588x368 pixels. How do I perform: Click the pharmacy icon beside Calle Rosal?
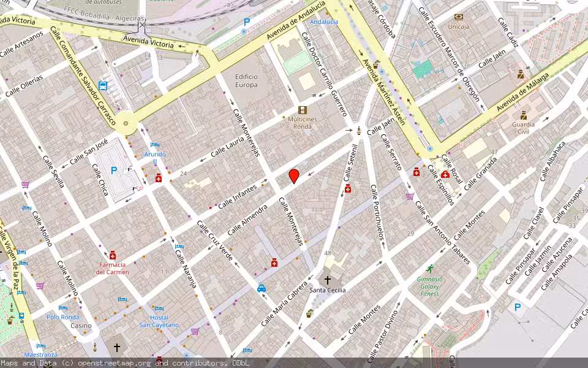tap(445, 174)
